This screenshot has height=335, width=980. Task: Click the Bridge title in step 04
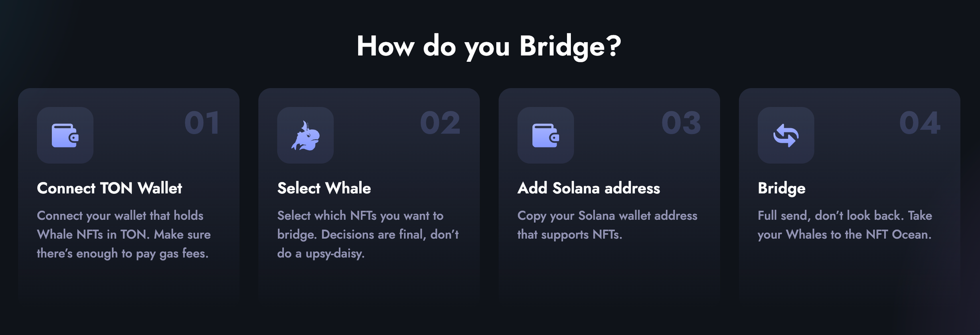click(782, 188)
